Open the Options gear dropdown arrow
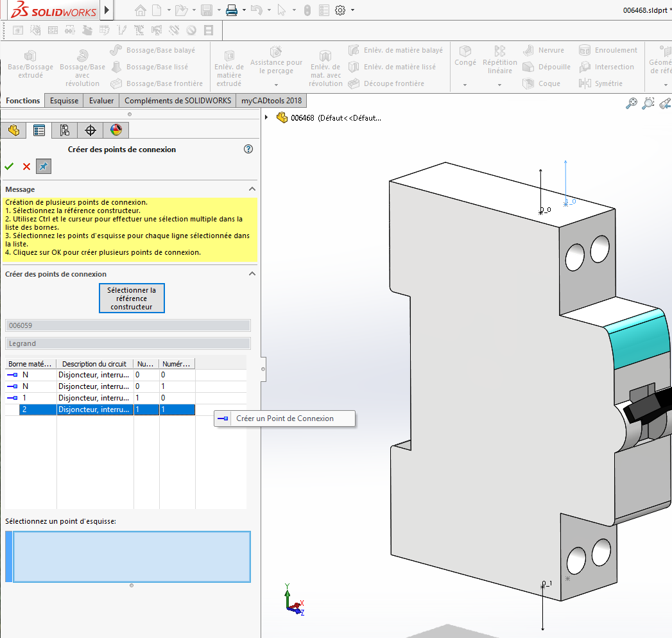Image resolution: width=672 pixels, height=638 pixels. 353,11
